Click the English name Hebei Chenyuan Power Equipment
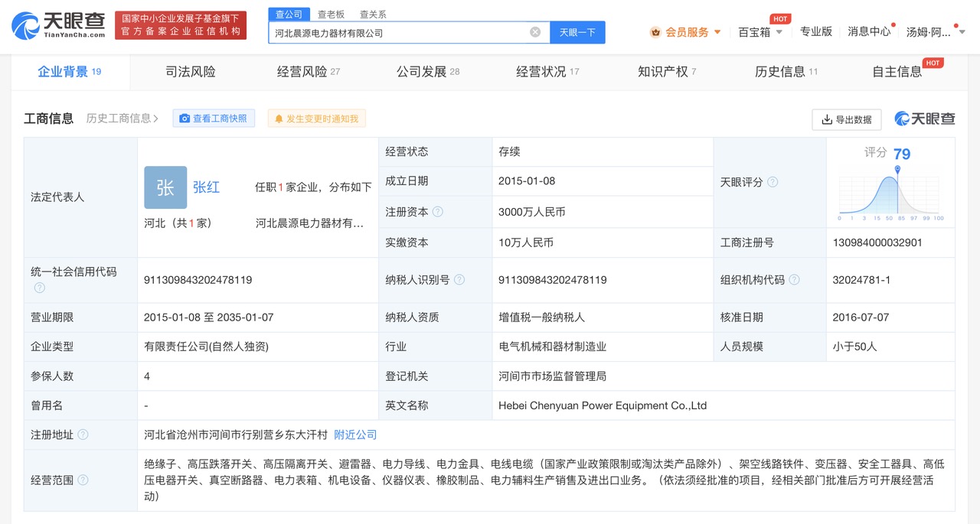The height and width of the screenshot is (524, 980). [x=603, y=405]
